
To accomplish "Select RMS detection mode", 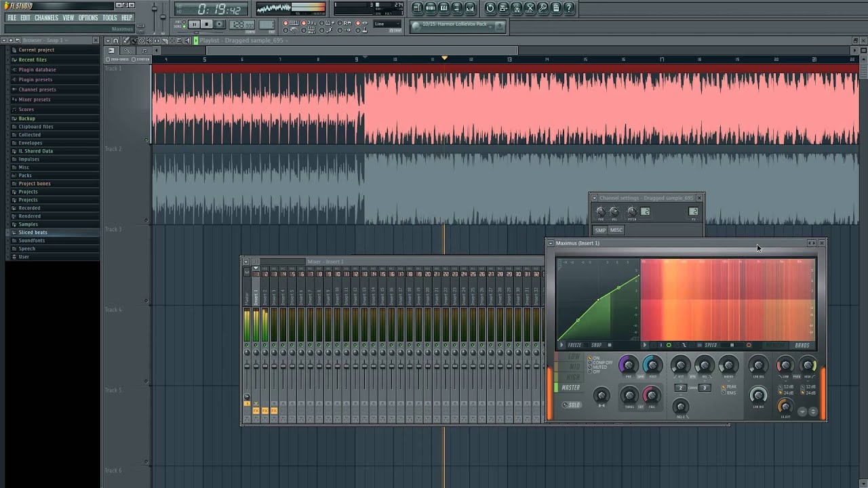I will pos(728,393).
